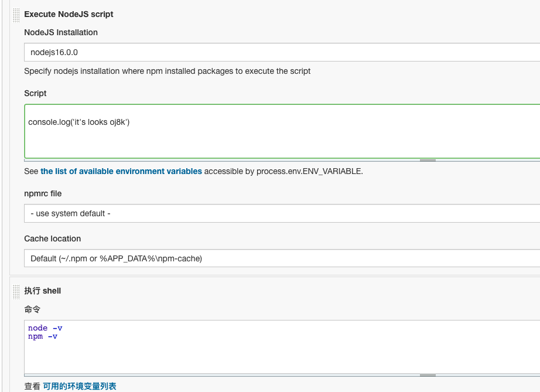Place cursor on the node -v line
The image size is (540, 392).
pyautogui.click(x=45, y=328)
